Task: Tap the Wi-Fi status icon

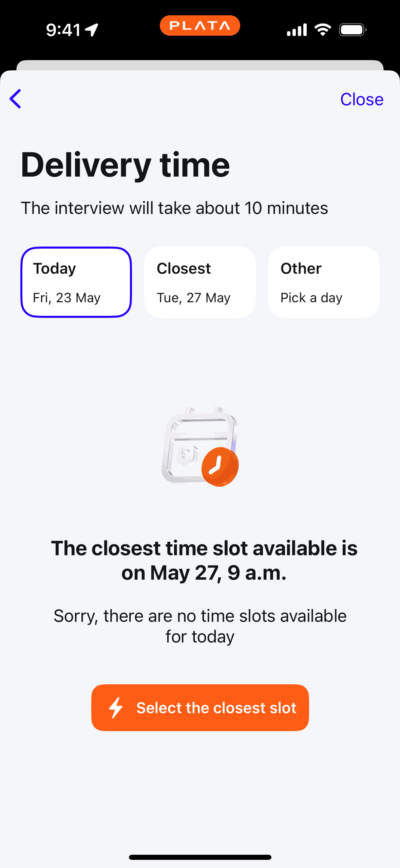Action: click(323, 30)
